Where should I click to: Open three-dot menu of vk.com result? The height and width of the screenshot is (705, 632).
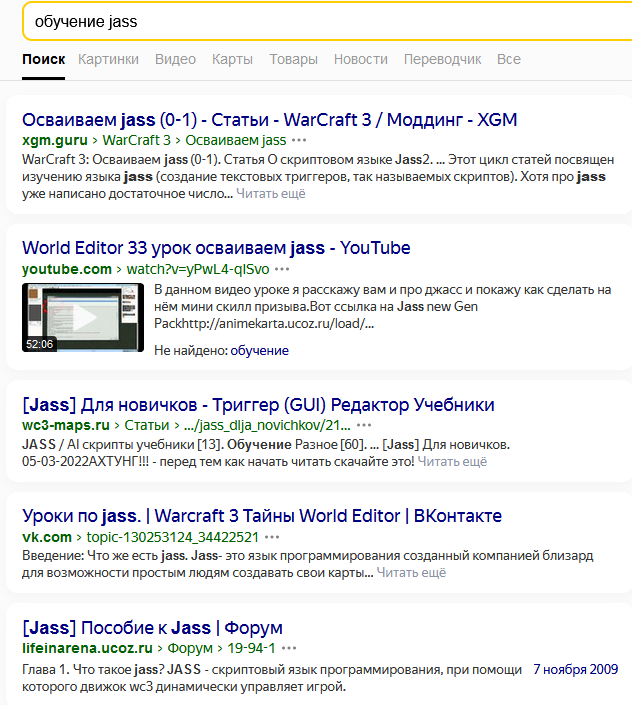coord(272,537)
